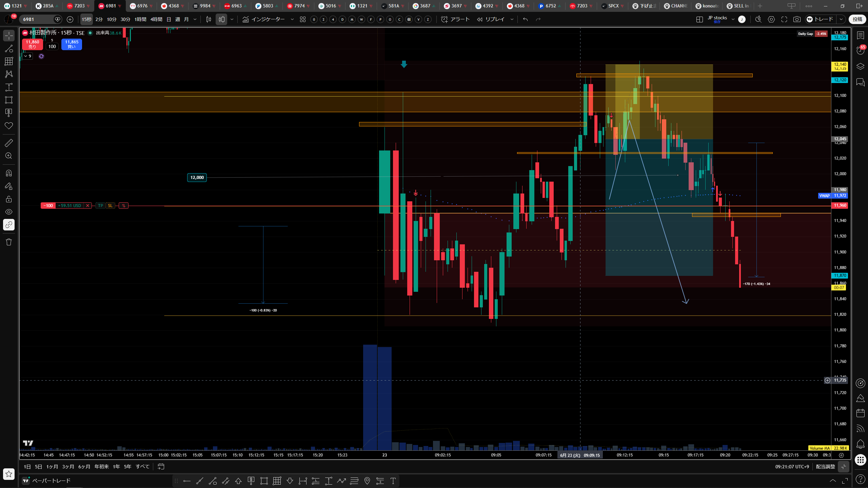Viewport: 868px width, 488px height.
Task: Click the trash remove objects icon
Action: (x=9, y=242)
